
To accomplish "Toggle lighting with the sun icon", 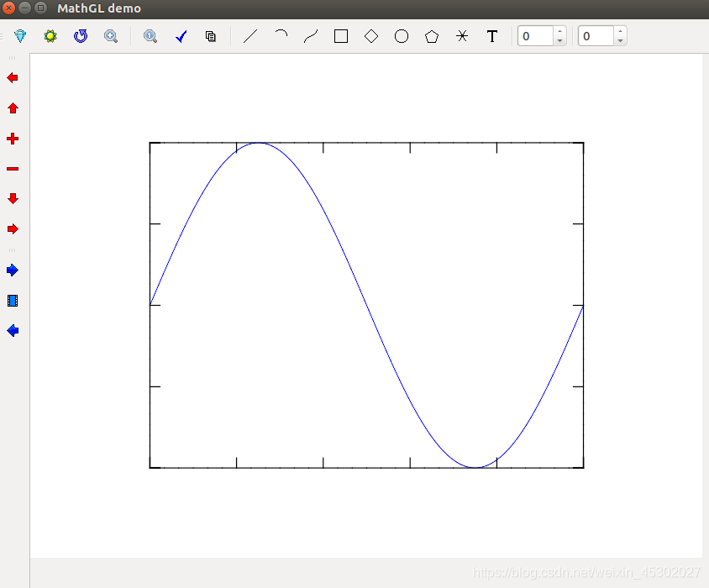I will point(50,36).
